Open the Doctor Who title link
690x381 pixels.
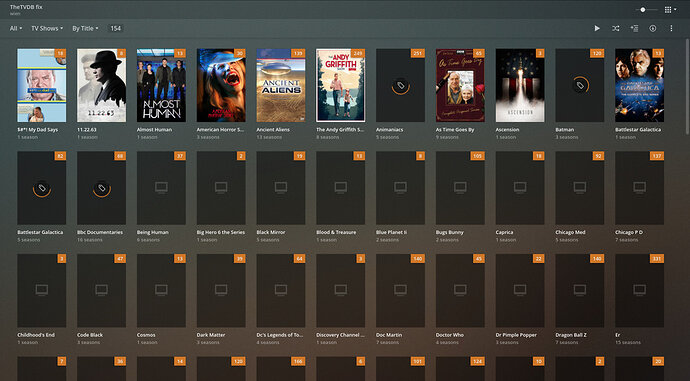click(x=450, y=335)
